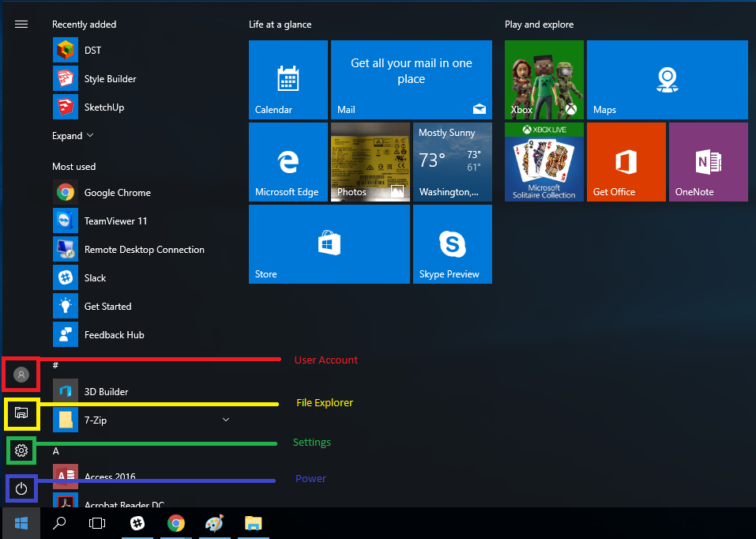Viewport: 756px width, 539px height.
Task: Open the OneNote tile
Action: (709, 162)
